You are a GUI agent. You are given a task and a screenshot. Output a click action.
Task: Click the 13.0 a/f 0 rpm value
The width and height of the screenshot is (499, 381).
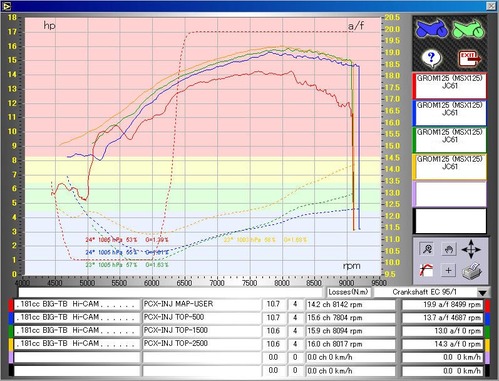[x=443, y=331]
